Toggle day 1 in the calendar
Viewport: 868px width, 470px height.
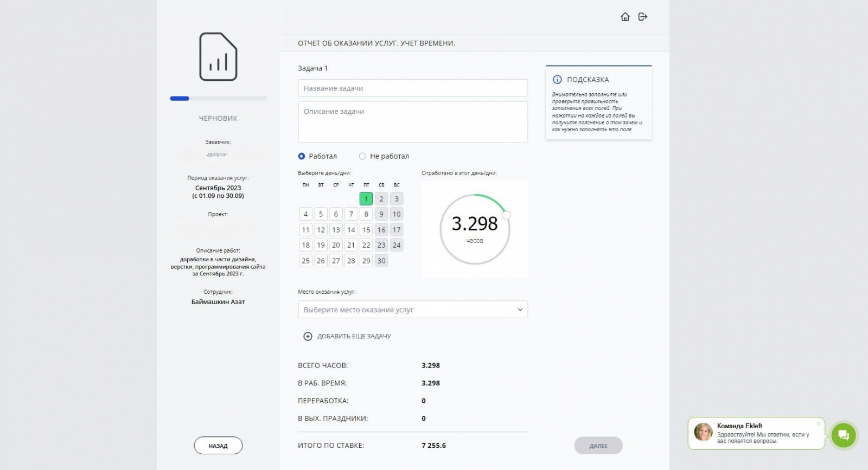click(x=366, y=199)
